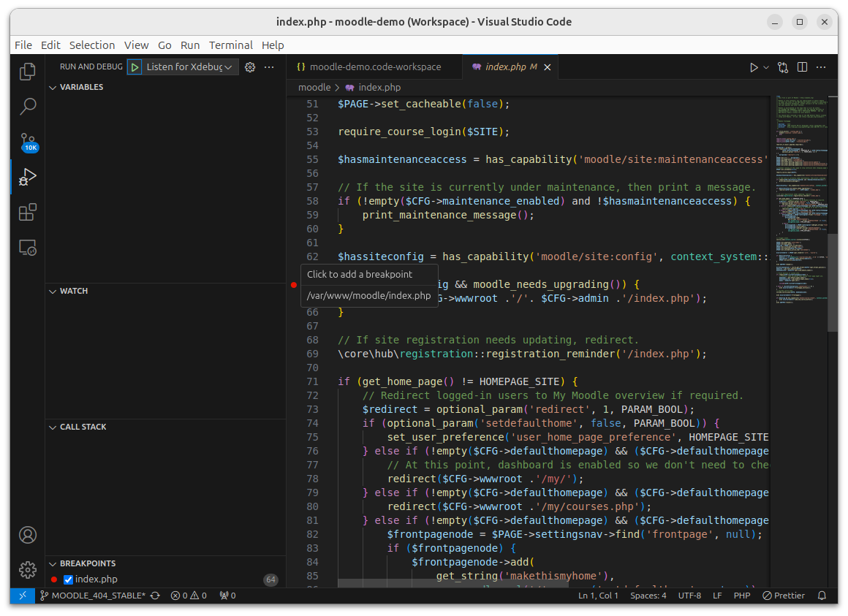Click 'print_maintenance_message' on line 59

point(439,215)
